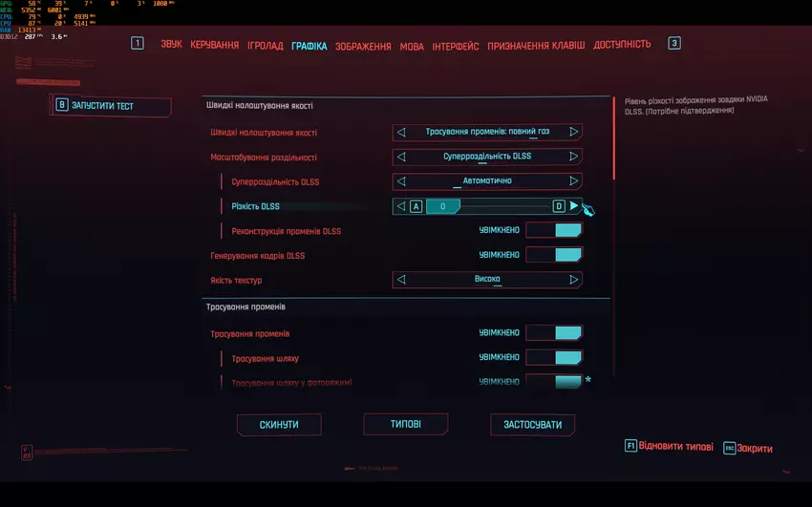This screenshot has height=507, width=812.
Task: Click the previous-tab icon labeled 1
Action: 138,43
